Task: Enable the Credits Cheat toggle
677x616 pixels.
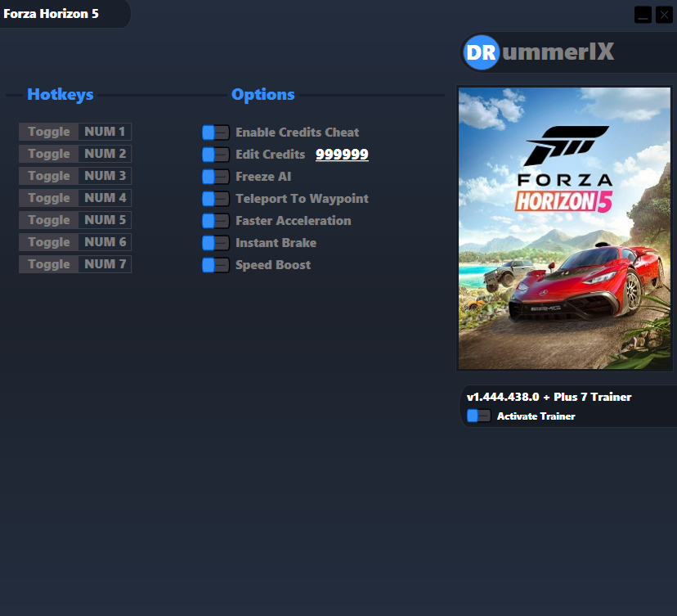Action: tap(215, 133)
